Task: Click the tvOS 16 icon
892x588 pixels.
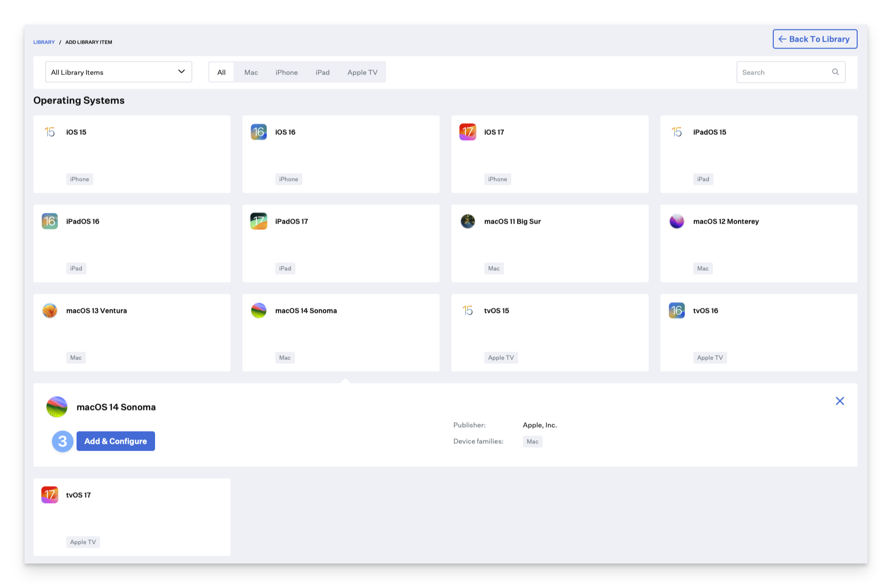Action: (x=677, y=310)
